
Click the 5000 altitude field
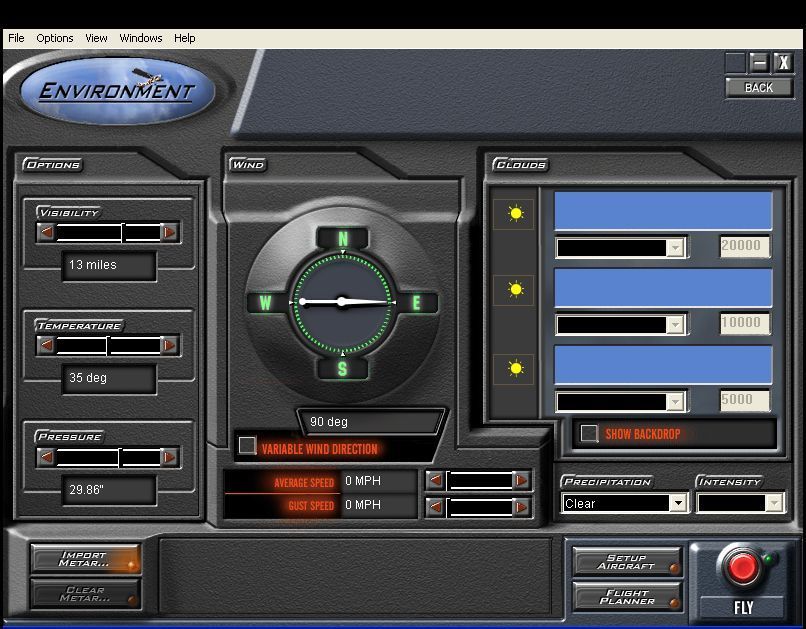coord(745,400)
